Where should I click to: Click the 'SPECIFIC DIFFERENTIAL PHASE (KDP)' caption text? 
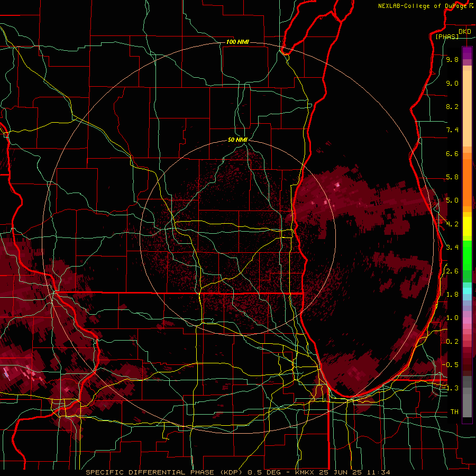(164, 472)
